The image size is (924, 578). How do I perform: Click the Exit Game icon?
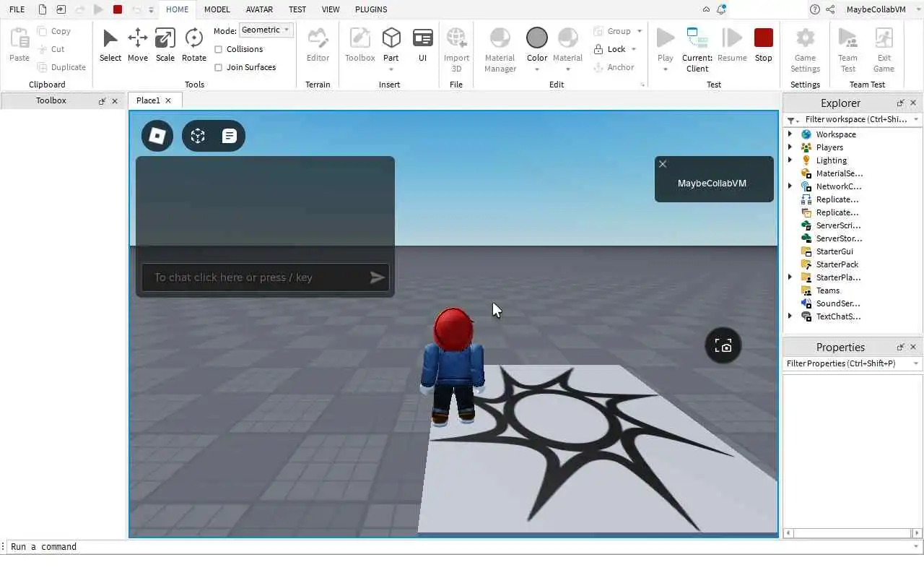(884, 38)
